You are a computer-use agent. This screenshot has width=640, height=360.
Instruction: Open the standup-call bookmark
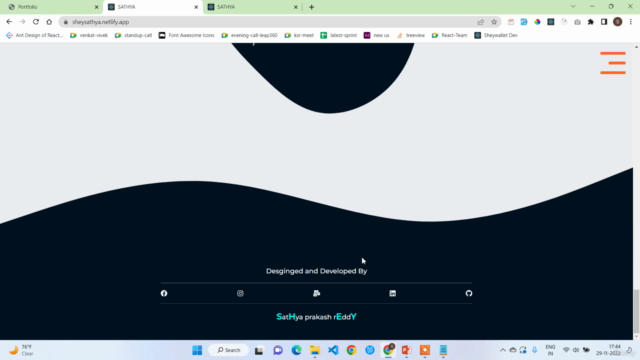click(133, 36)
